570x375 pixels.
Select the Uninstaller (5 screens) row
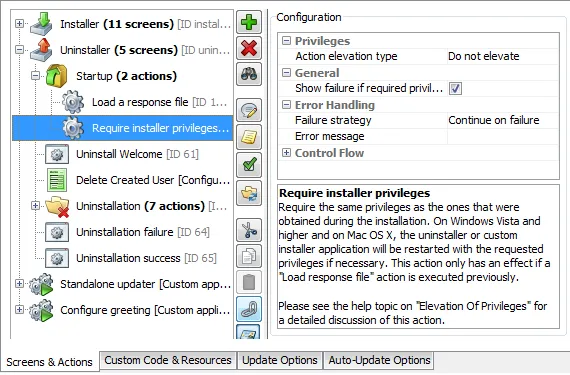(x=145, y=50)
